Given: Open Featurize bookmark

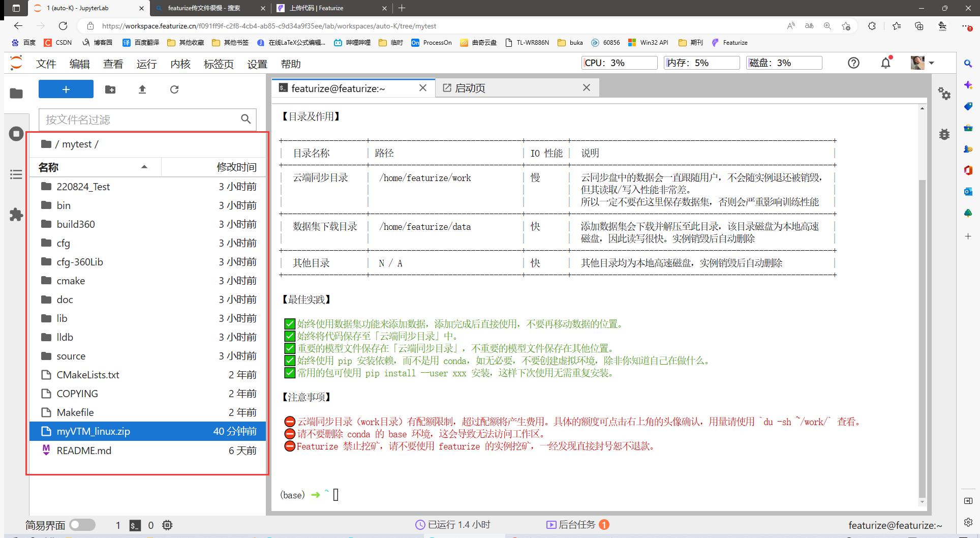Looking at the screenshot, I should pos(730,43).
